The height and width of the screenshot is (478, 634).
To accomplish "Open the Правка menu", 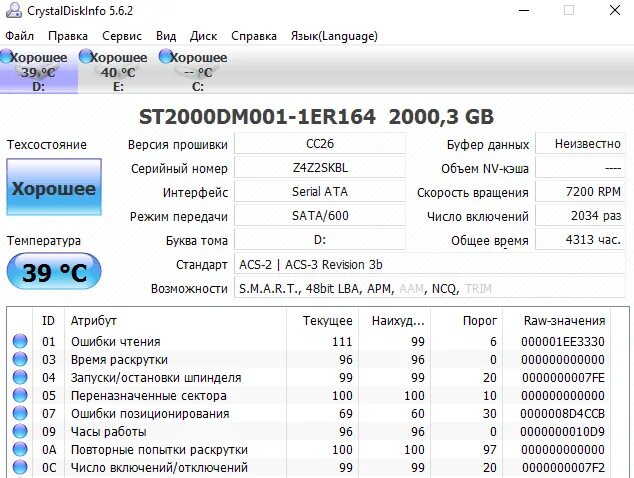I will click(68, 36).
